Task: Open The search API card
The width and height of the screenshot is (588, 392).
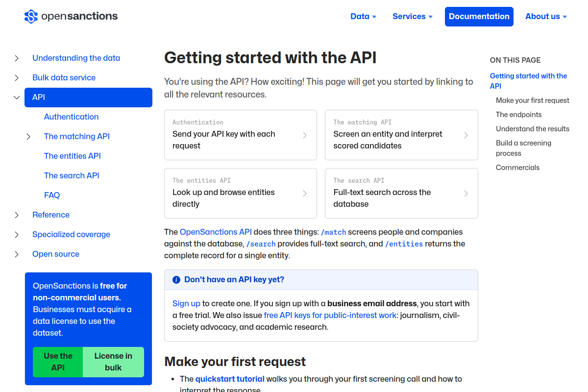Action: click(x=401, y=193)
